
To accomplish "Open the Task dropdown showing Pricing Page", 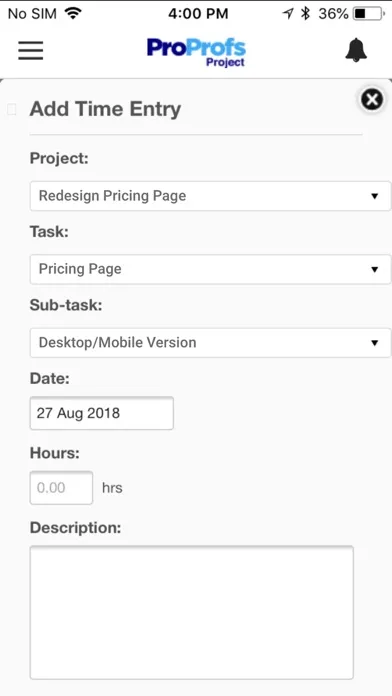I will click(x=210, y=269).
